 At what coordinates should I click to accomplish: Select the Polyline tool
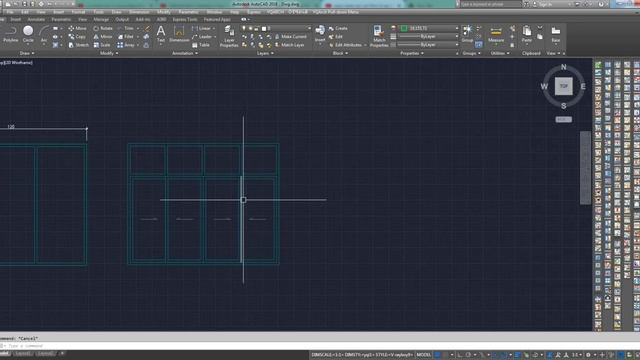point(11,34)
